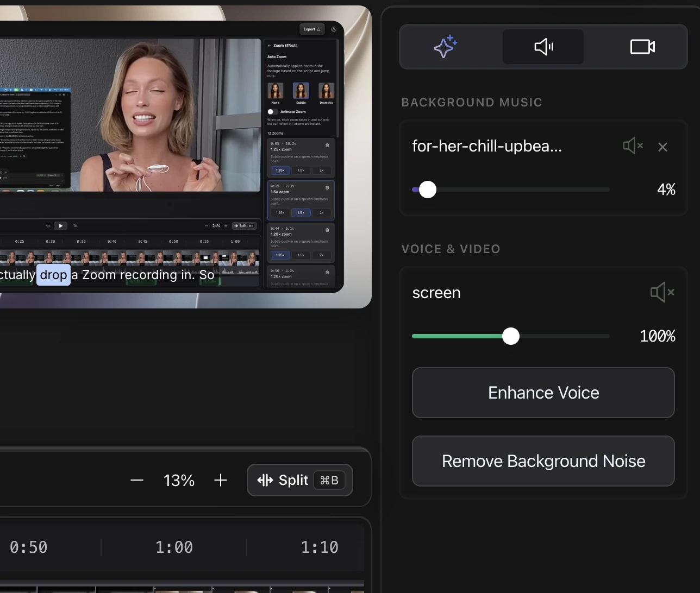The image size is (700, 593).
Task: Click the 13% timeline zoom value
Action: point(179,480)
